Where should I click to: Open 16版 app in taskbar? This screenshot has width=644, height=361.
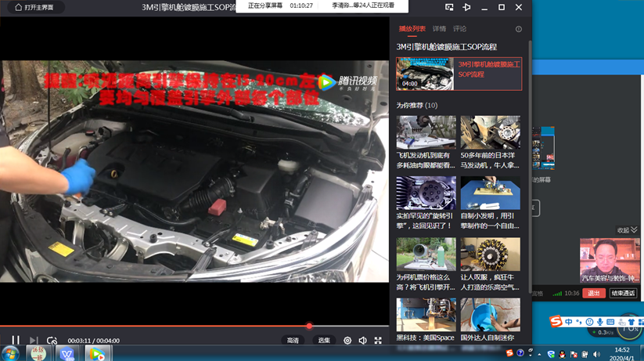(x=38, y=354)
